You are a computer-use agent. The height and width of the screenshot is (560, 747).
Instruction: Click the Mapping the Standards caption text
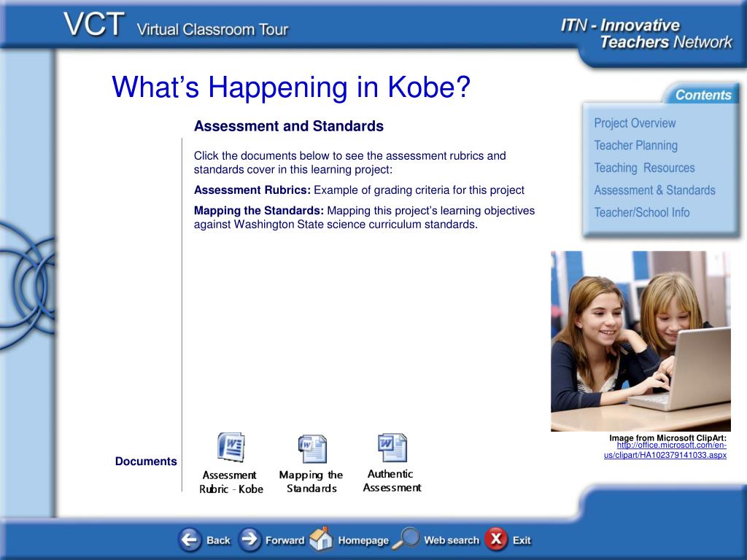tap(311, 481)
